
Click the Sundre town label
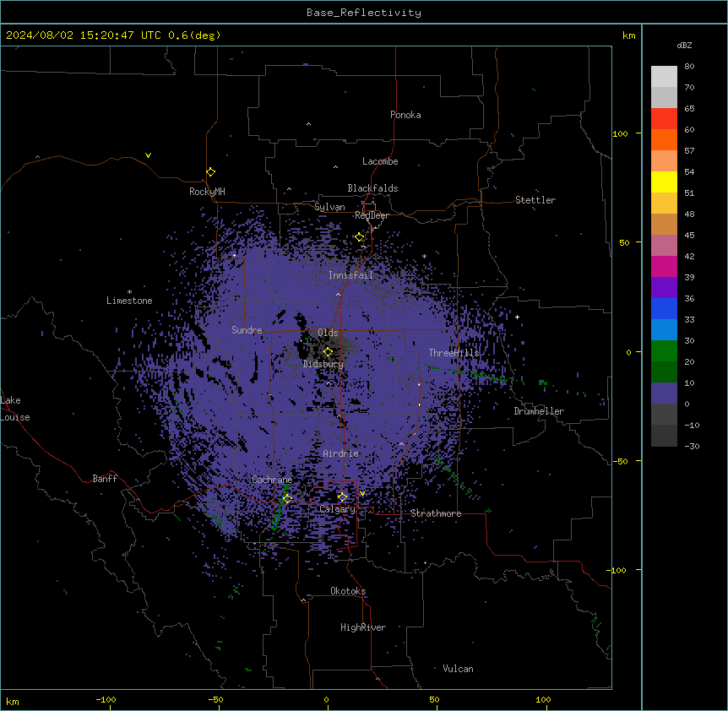pyautogui.click(x=247, y=330)
